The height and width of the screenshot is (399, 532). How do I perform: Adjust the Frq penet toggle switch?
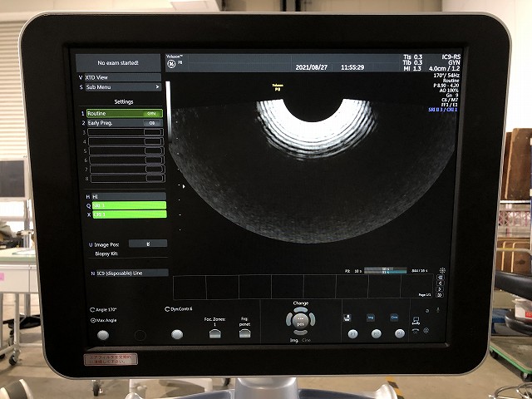point(244,334)
